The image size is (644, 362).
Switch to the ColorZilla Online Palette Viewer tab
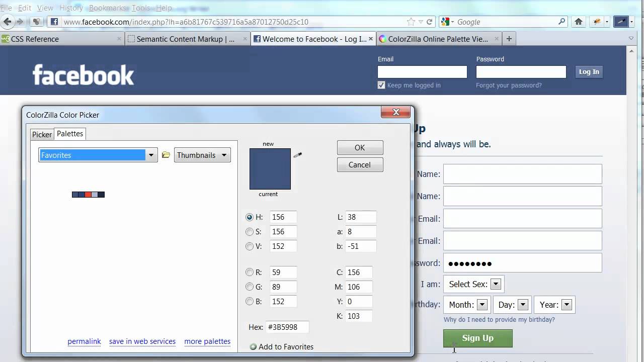[x=439, y=39]
